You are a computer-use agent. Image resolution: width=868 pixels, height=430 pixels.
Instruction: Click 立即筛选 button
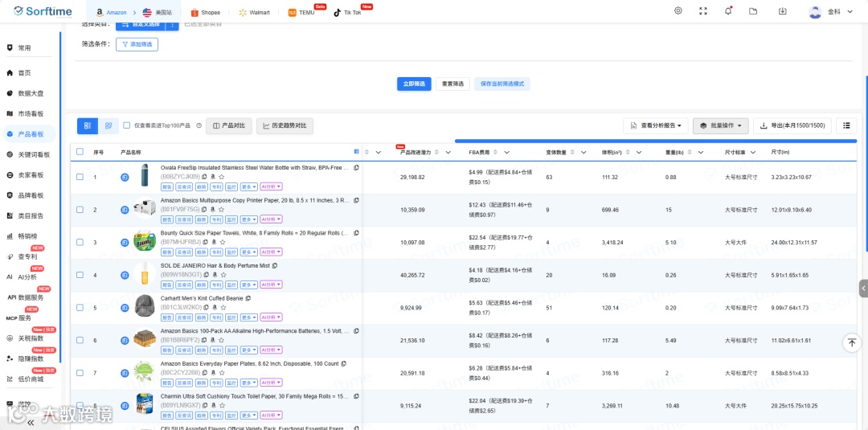tap(414, 84)
